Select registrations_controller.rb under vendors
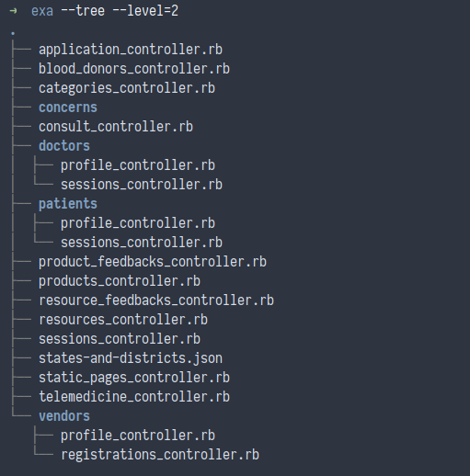The height and width of the screenshot is (476, 470). [160, 455]
